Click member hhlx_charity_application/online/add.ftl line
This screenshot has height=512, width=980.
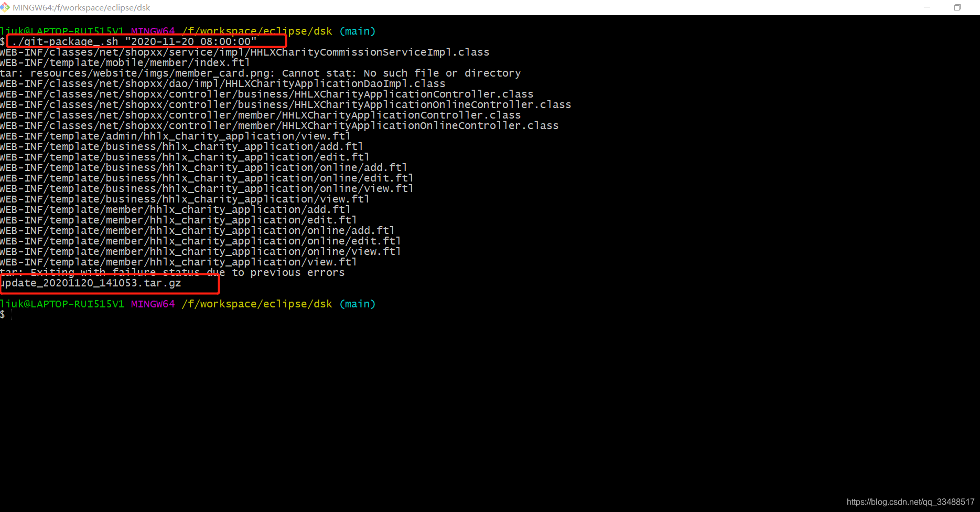197,230
